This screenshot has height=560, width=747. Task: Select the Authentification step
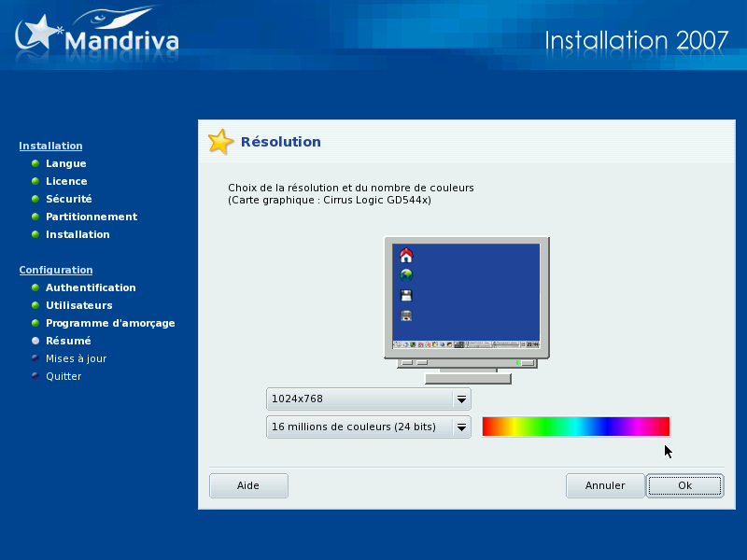pos(91,287)
